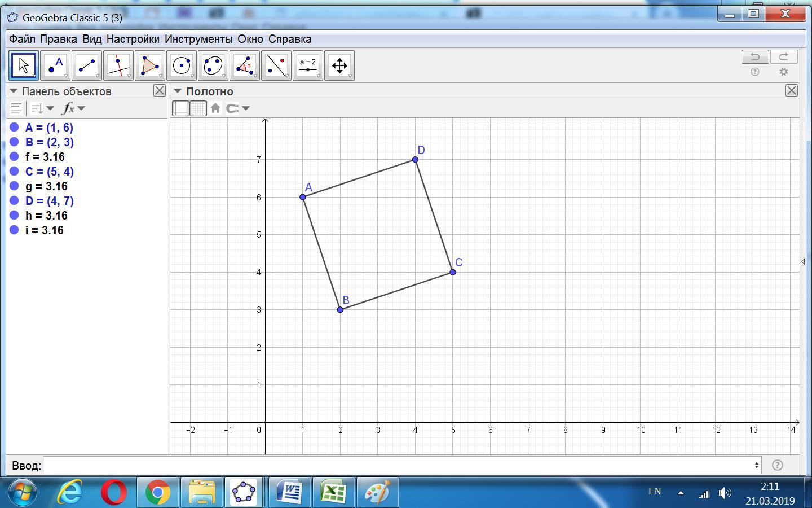Toggle visibility of segment f
Image resolution: width=812 pixels, height=508 pixels.
(x=15, y=157)
